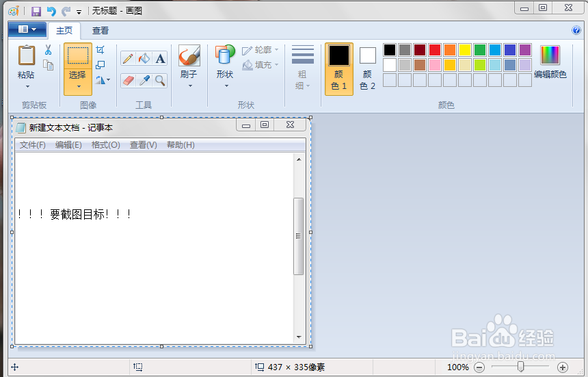Click the 粘贴 clipboard icon
The width and height of the screenshot is (588, 377).
(x=26, y=55)
